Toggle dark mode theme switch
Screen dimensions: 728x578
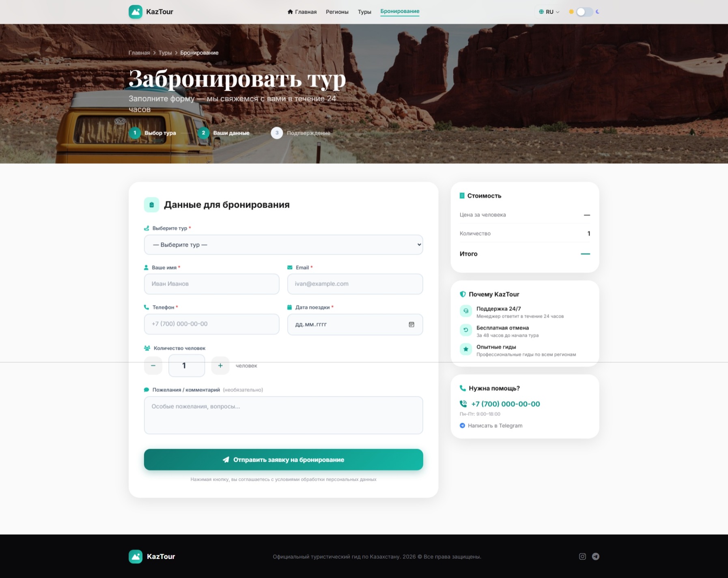pos(584,12)
